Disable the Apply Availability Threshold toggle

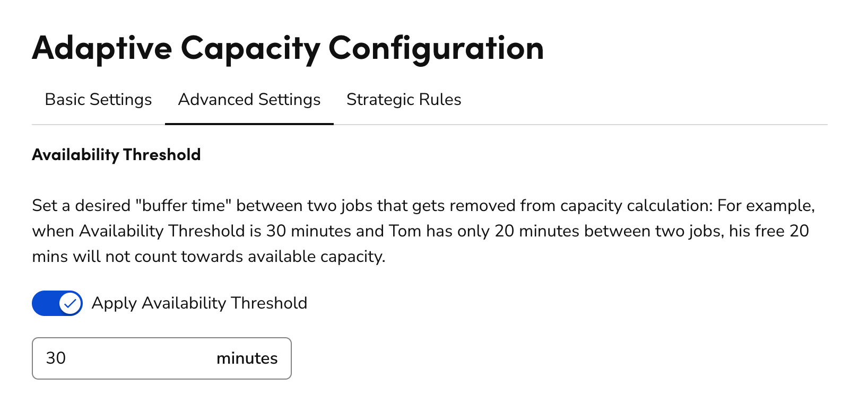(x=57, y=303)
